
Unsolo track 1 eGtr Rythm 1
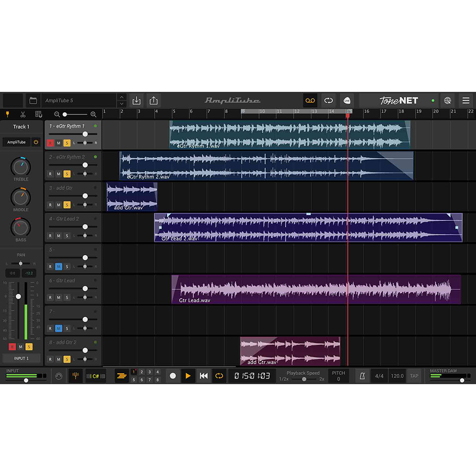(67, 143)
